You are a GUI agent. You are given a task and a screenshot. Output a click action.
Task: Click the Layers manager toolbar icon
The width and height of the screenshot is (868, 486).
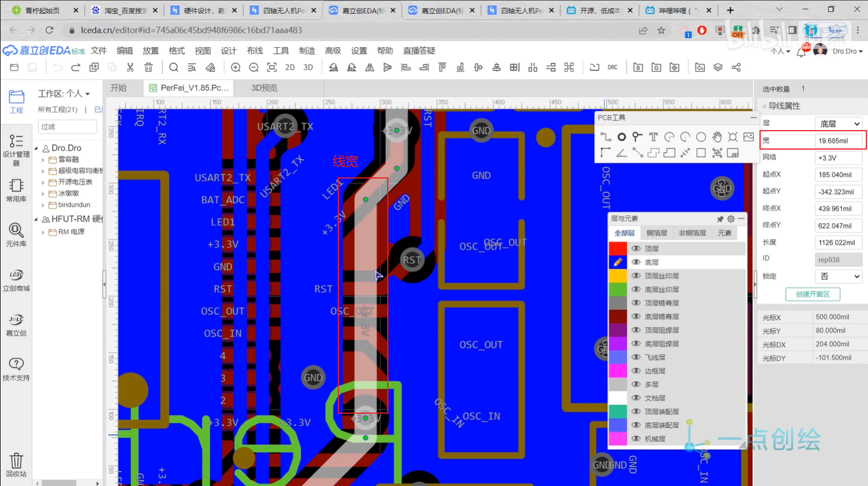point(718,67)
